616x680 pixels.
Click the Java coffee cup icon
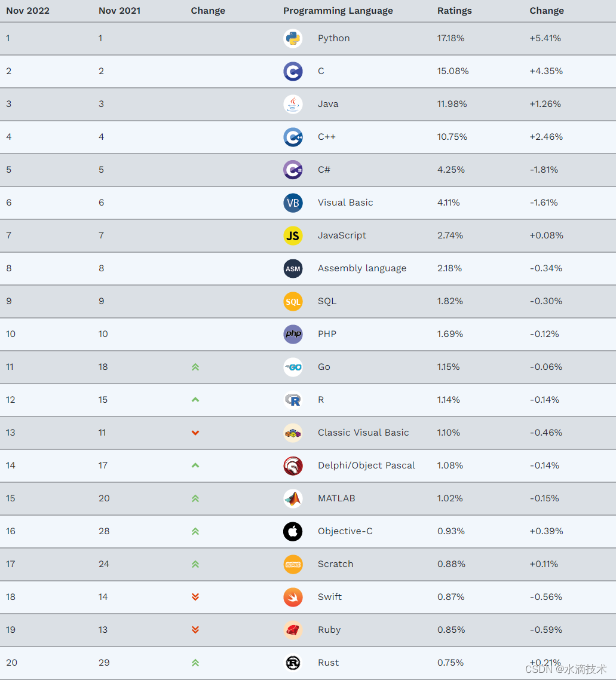(293, 104)
